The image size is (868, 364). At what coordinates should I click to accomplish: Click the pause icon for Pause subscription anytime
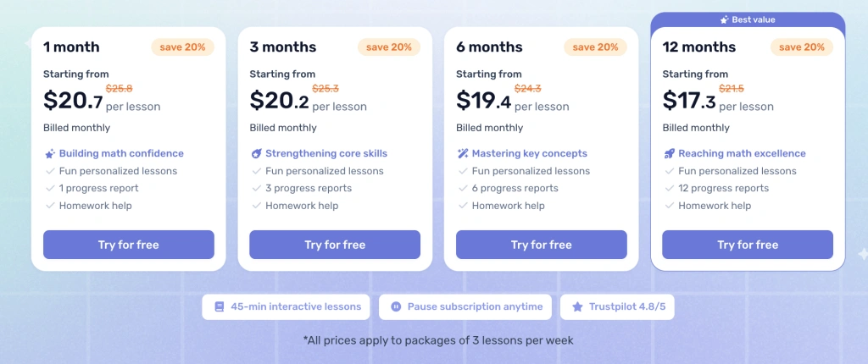[396, 306]
